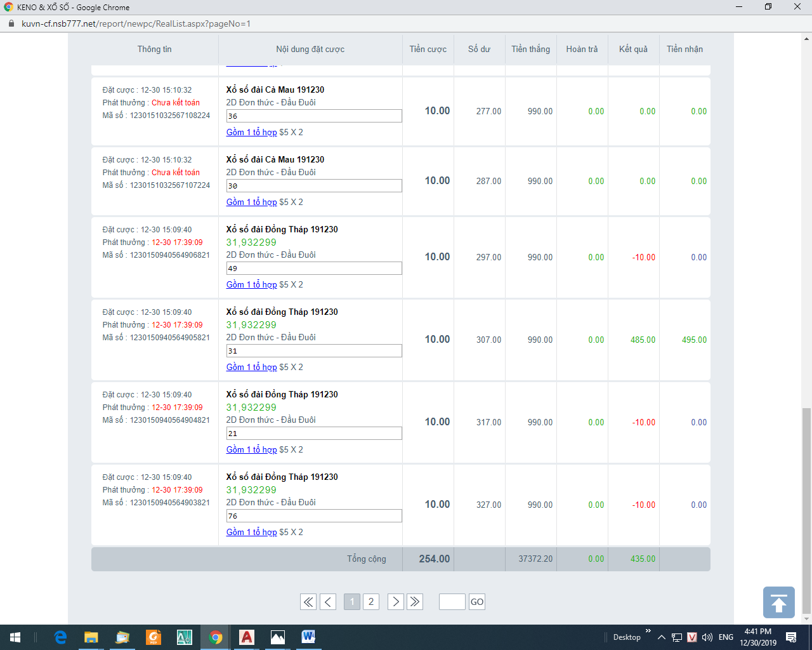Click the volume speaker icon in tray
812x650 pixels.
(707, 637)
